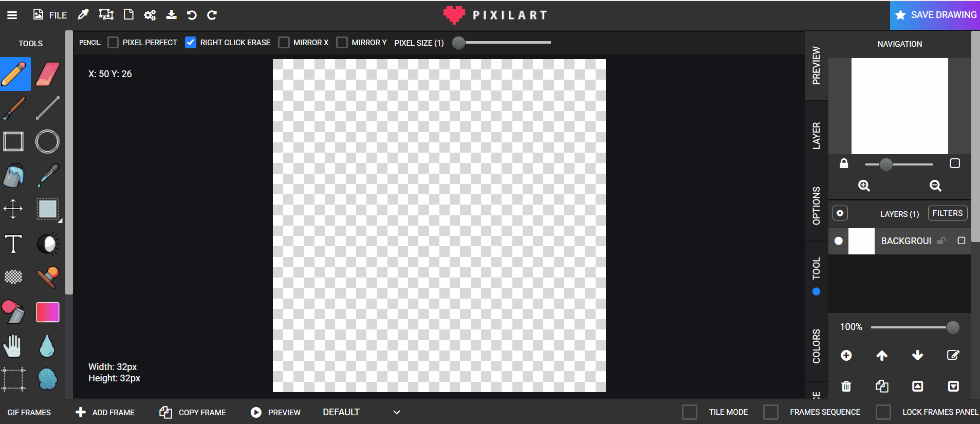980x424 pixels.
Task: Select the Pencil tool
Action: coord(14,74)
